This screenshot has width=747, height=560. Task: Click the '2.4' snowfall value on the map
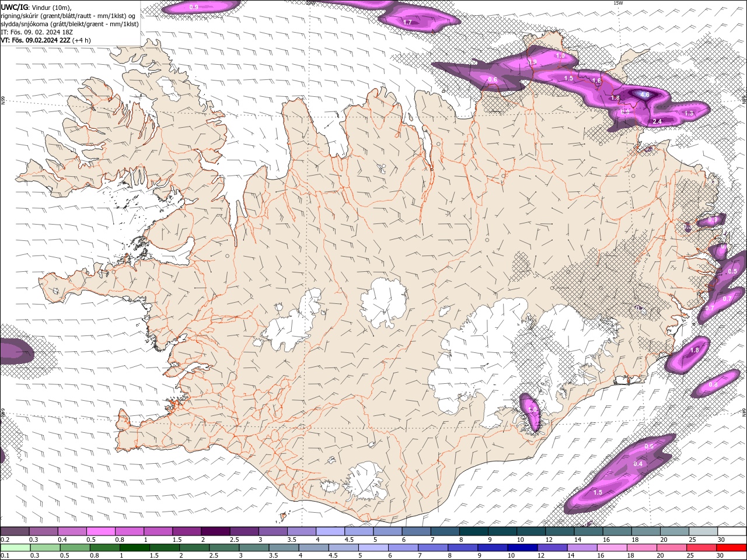(657, 121)
